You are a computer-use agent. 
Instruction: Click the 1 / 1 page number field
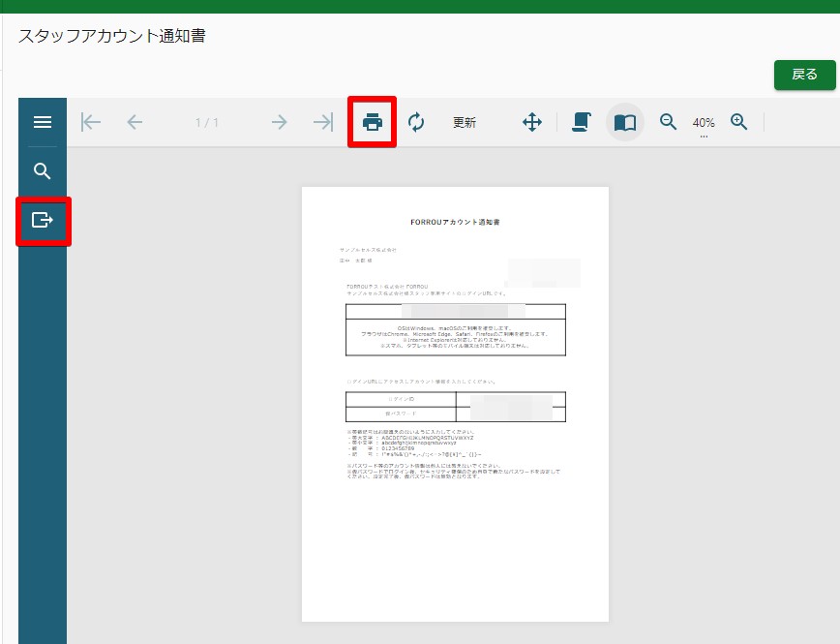(207, 123)
